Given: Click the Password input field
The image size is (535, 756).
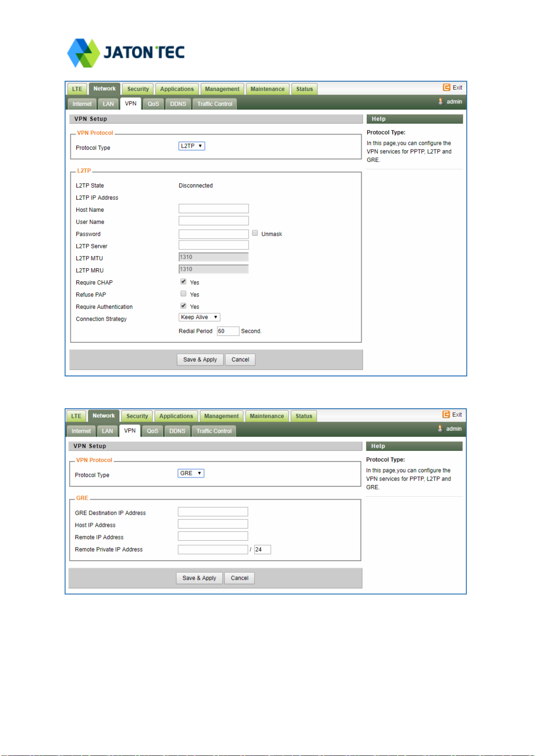Looking at the screenshot, I should click(214, 234).
